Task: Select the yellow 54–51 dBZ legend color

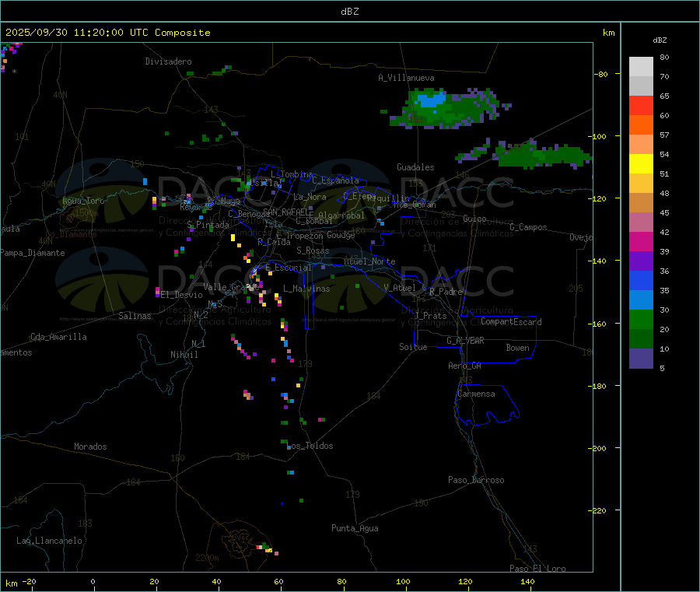Action: 641,164
